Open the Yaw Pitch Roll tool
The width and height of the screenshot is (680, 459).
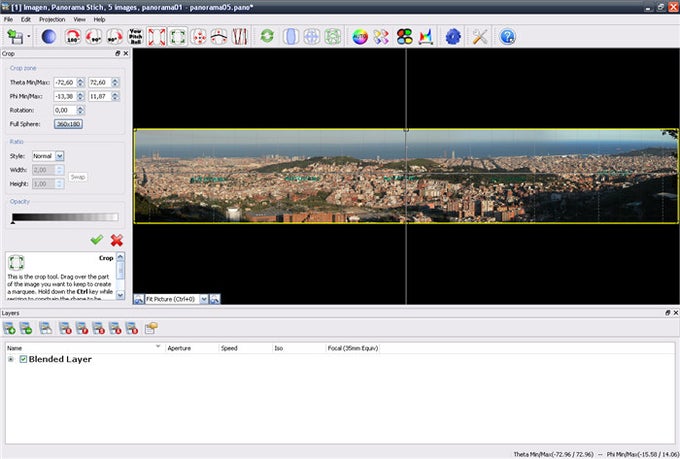tap(135, 36)
